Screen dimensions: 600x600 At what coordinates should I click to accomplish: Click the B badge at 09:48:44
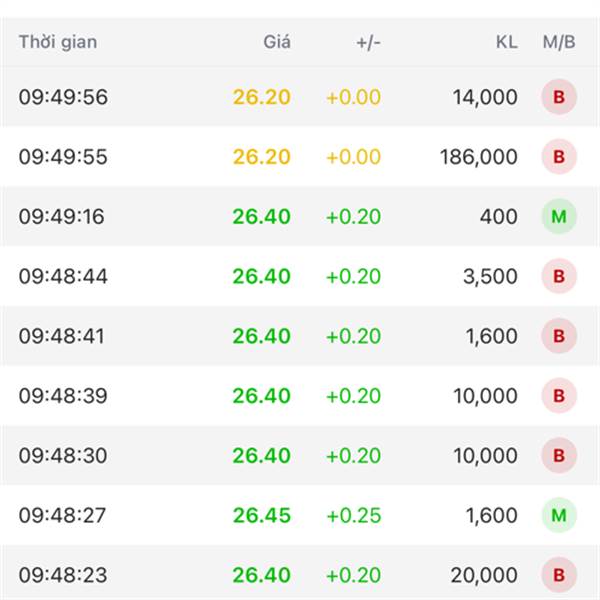(559, 276)
